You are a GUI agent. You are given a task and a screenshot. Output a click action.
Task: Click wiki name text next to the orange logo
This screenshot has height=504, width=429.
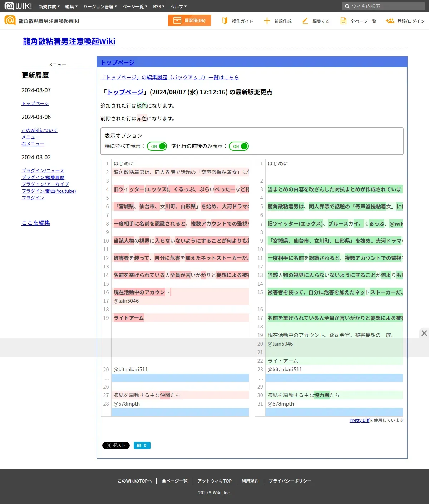pos(49,21)
